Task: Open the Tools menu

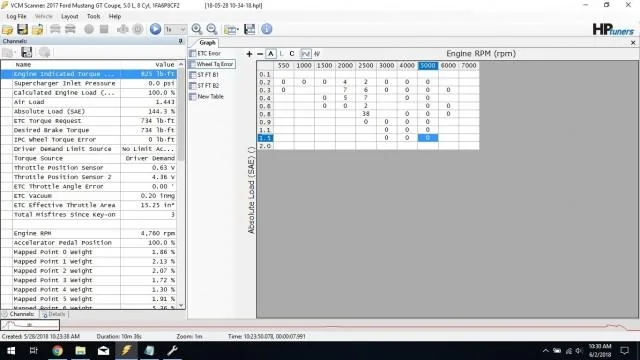Action: pyautogui.click(x=93, y=16)
